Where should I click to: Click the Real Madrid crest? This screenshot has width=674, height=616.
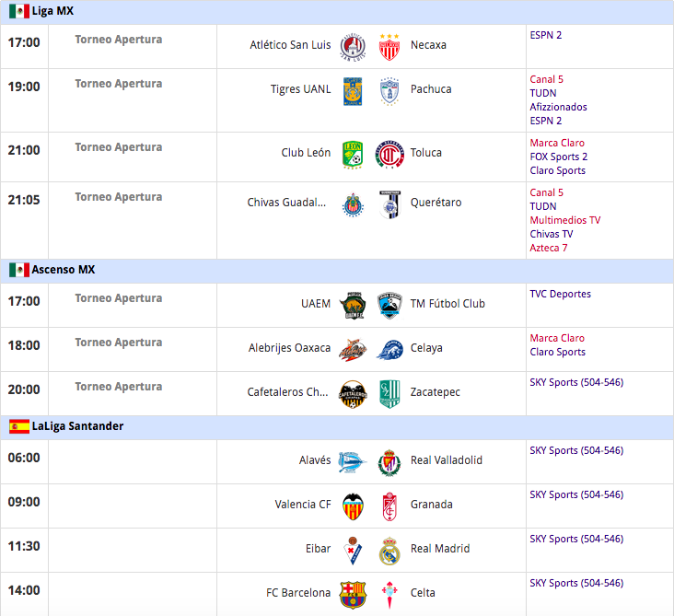pyautogui.click(x=389, y=551)
